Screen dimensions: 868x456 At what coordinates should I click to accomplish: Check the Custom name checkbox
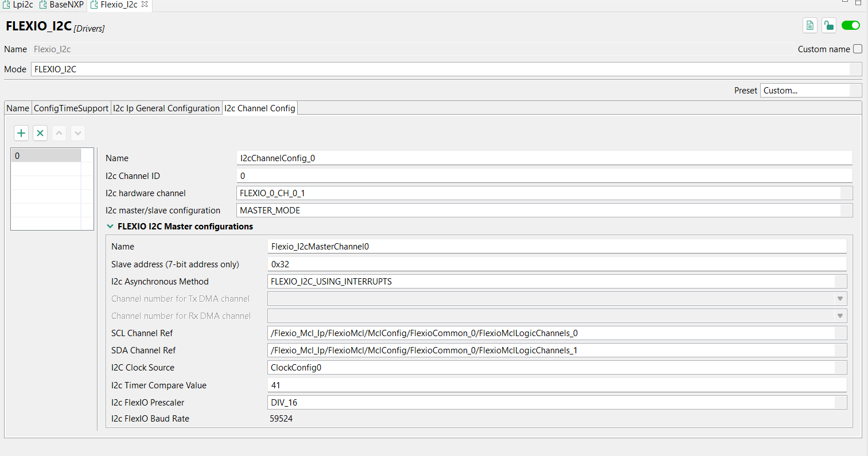(858, 49)
